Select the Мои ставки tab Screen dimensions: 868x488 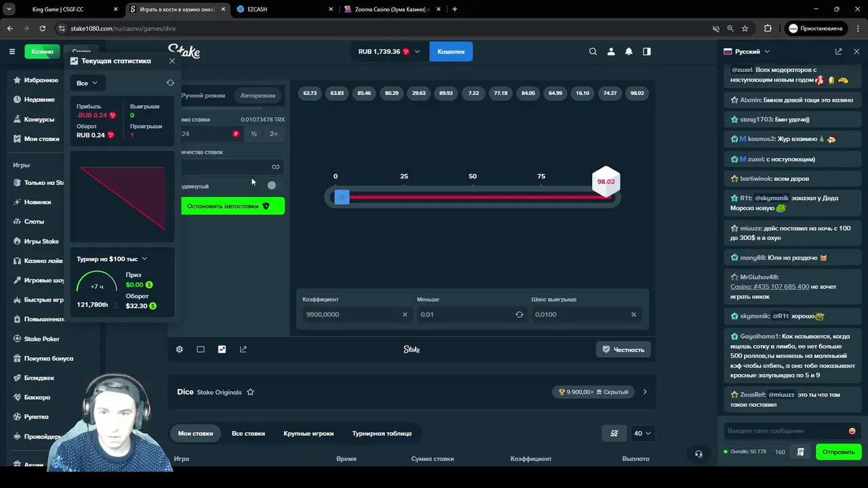click(195, 433)
